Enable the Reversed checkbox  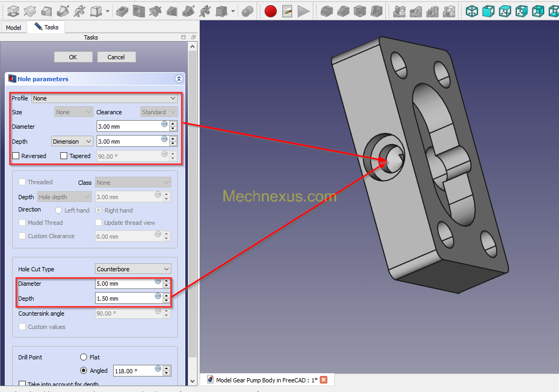pos(15,156)
